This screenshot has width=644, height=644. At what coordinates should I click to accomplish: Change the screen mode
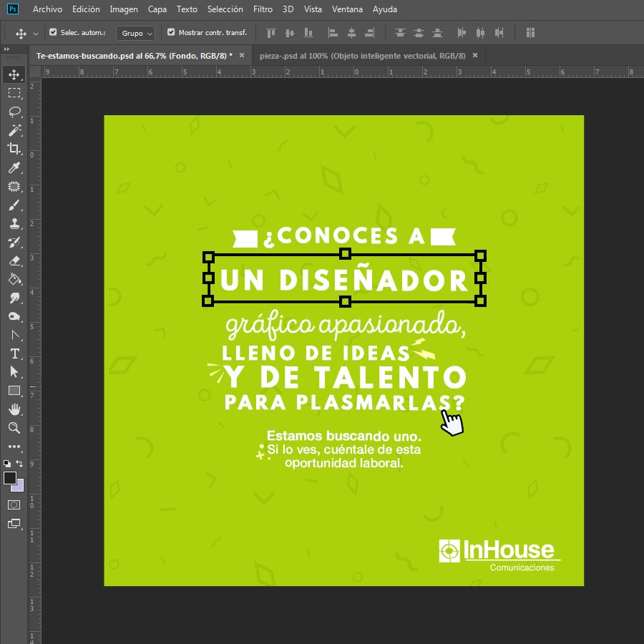14,524
